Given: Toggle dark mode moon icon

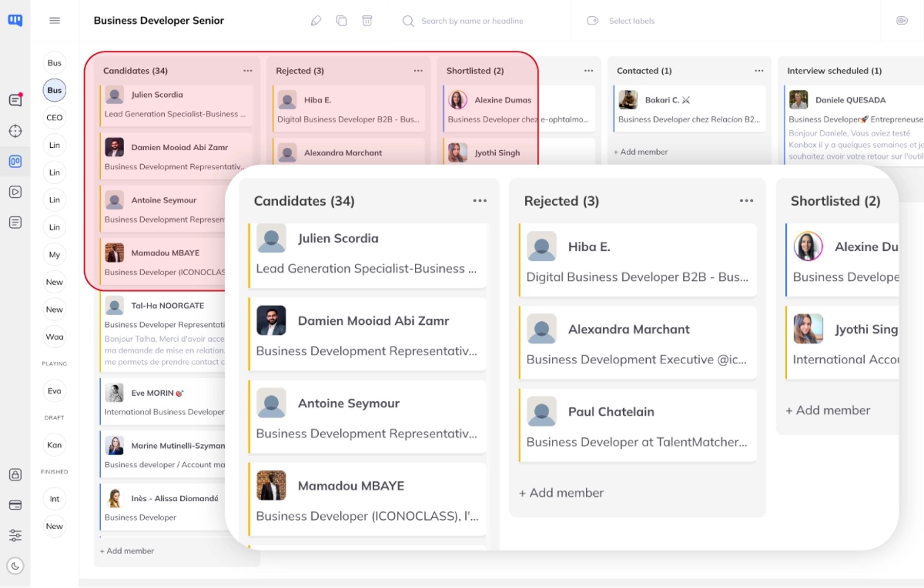Looking at the screenshot, I should tap(15, 566).
